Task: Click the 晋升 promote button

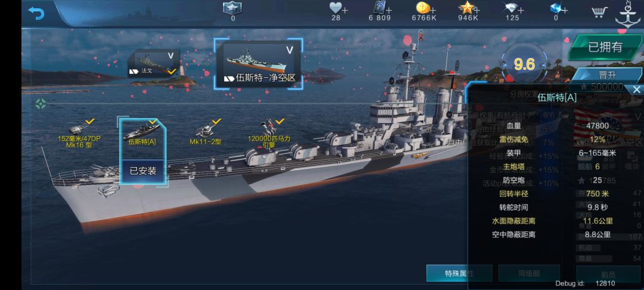Action: (x=608, y=76)
